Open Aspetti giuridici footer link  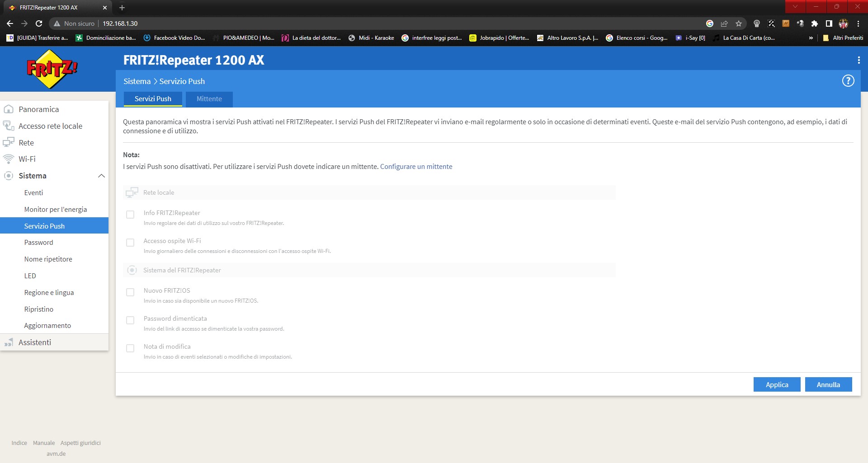click(x=80, y=443)
